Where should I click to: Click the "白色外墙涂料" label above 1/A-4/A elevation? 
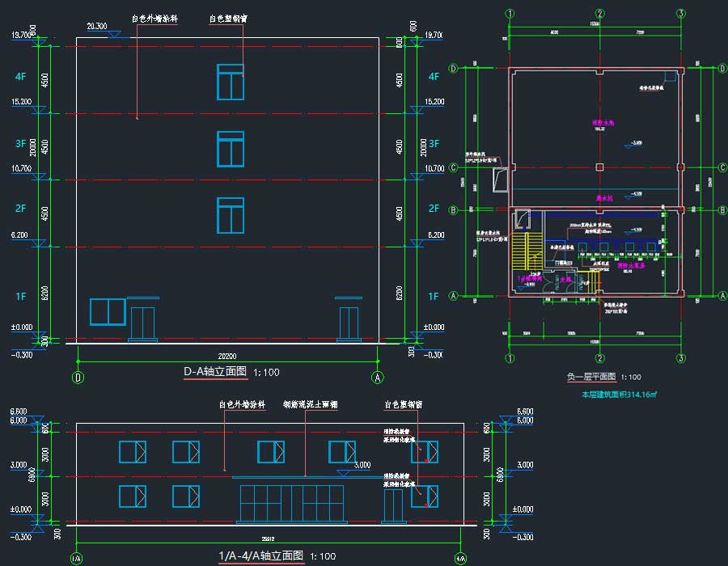pos(242,404)
